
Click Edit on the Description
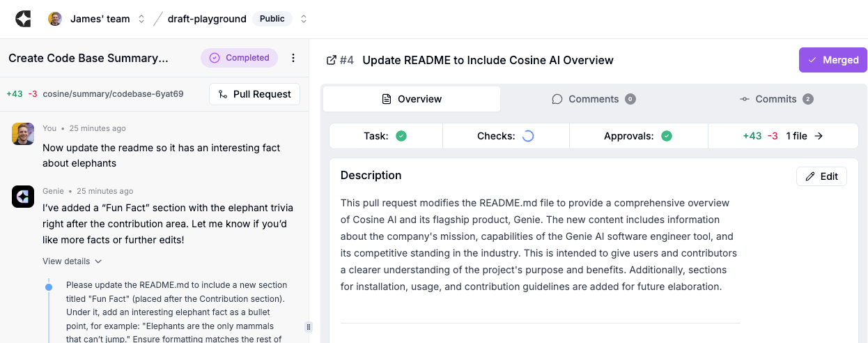click(821, 176)
